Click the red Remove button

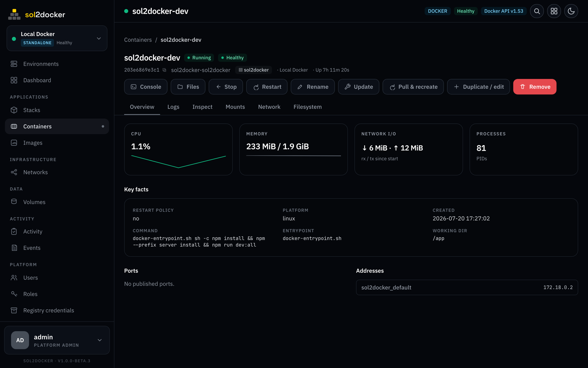point(534,87)
